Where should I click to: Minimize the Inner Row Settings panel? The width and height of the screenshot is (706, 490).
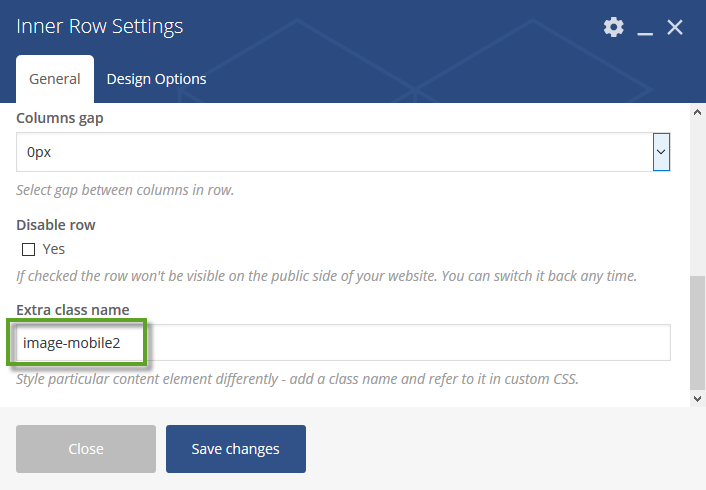[x=645, y=28]
